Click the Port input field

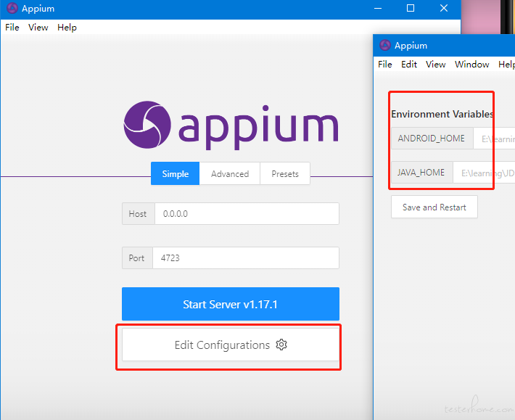point(246,258)
